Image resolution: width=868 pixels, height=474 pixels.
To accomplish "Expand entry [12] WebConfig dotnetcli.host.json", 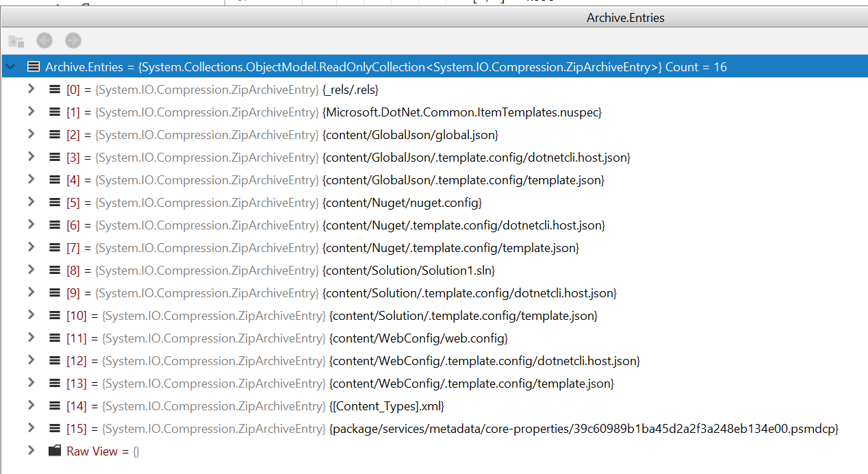I will (x=31, y=360).
